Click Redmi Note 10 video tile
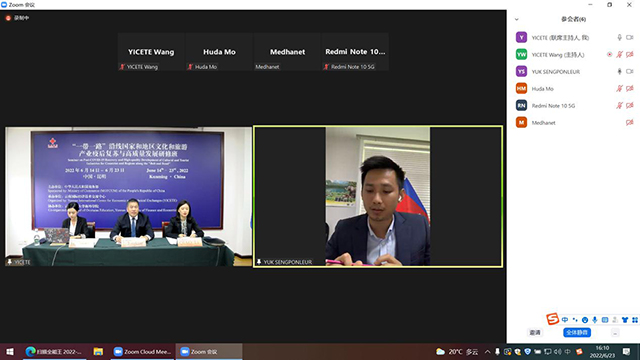 355,52
